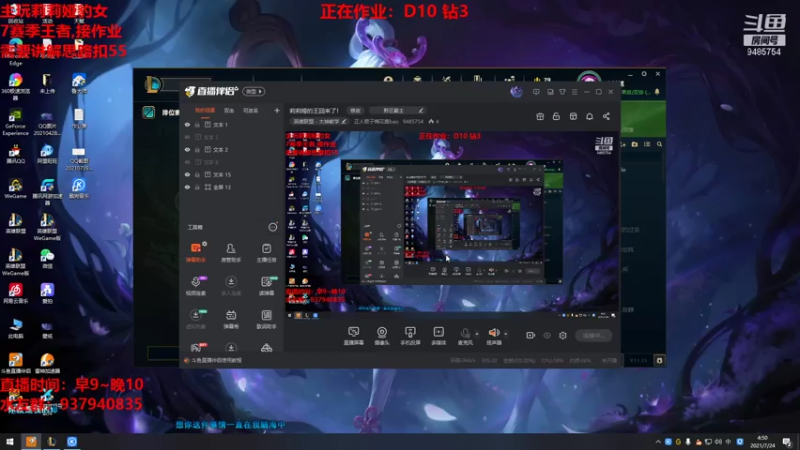The image size is (800, 450).
Task: Click the 修改 button beside stream title
Action: (x=355, y=110)
